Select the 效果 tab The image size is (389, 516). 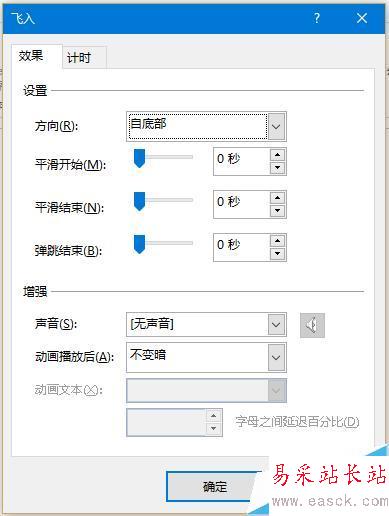pos(31,56)
